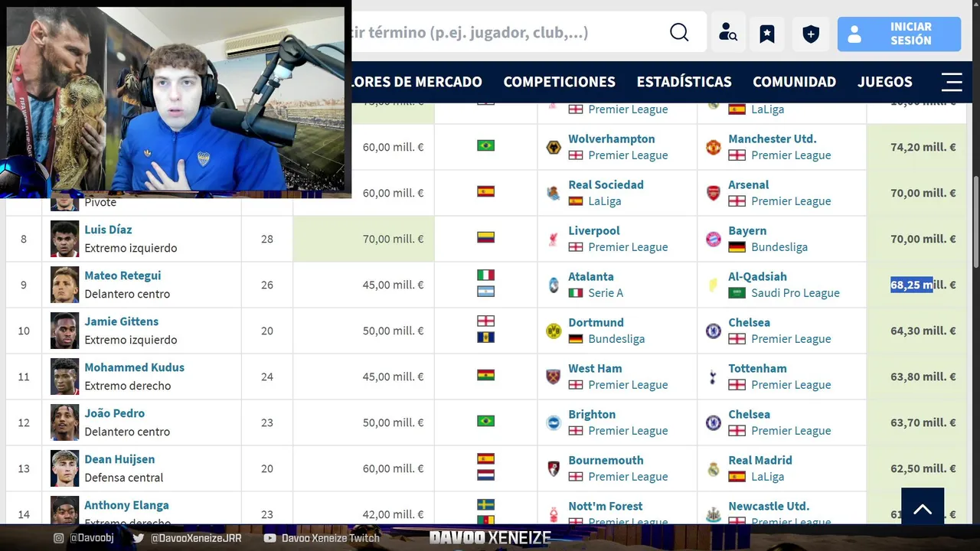Click the scroll-to-top arrow button
The width and height of the screenshot is (980, 551).
[x=923, y=508]
